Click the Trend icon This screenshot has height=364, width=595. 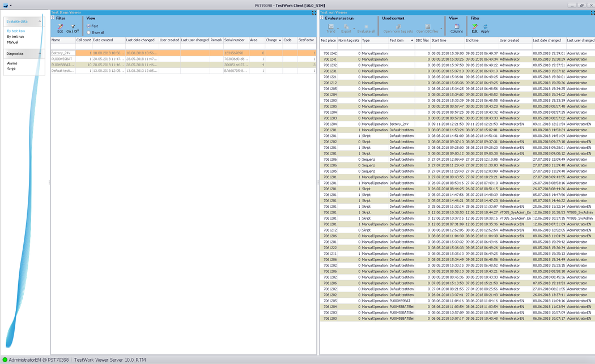click(331, 27)
